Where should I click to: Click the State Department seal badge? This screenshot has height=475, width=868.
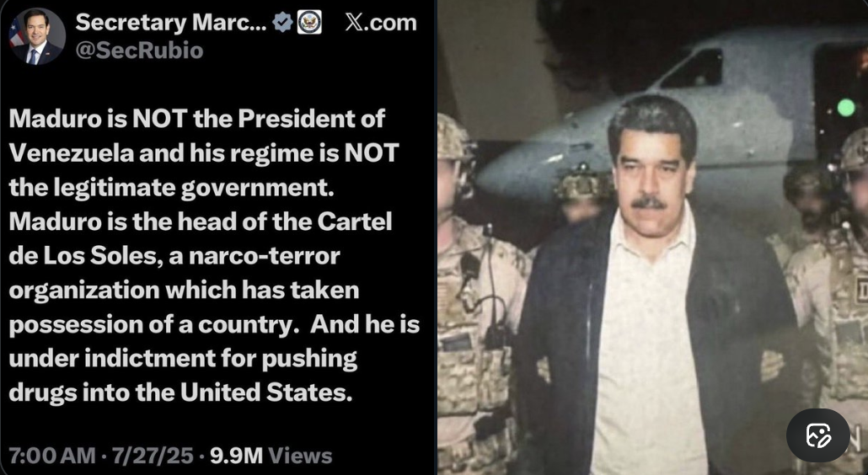pos(309,22)
